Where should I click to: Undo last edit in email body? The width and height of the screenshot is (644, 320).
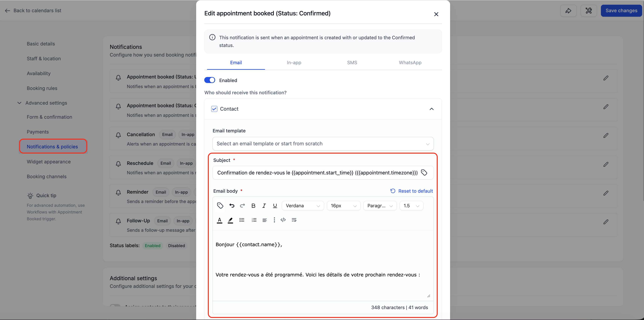click(232, 206)
